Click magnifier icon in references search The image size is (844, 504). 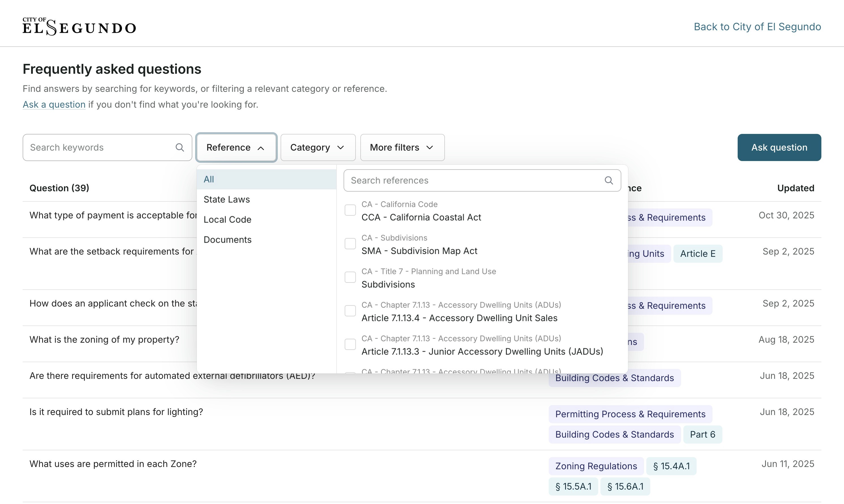(608, 180)
